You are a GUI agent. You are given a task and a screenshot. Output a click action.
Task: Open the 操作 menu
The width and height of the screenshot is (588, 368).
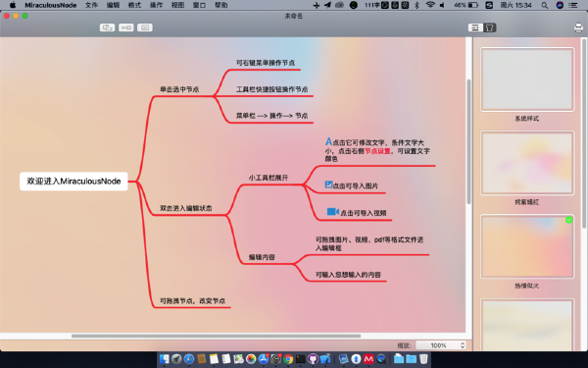click(x=156, y=5)
